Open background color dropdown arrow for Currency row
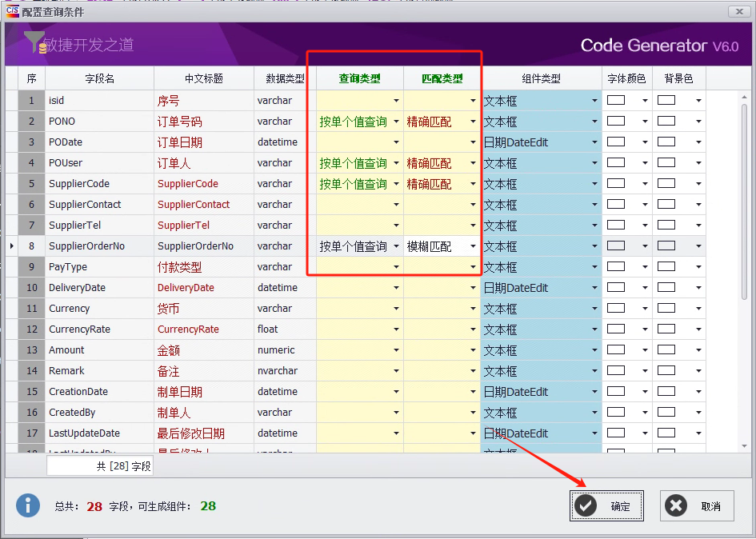The width and height of the screenshot is (756, 539). [x=698, y=309]
